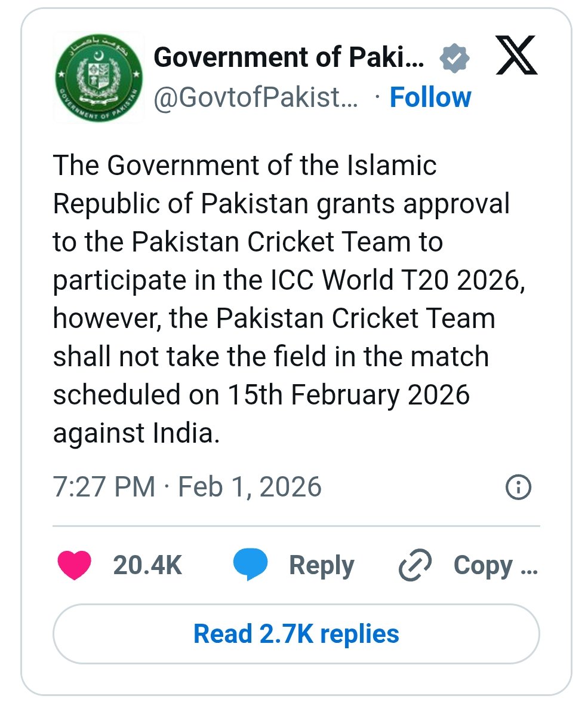
Task: Follow the Government of Pakistan account
Action: (x=430, y=97)
